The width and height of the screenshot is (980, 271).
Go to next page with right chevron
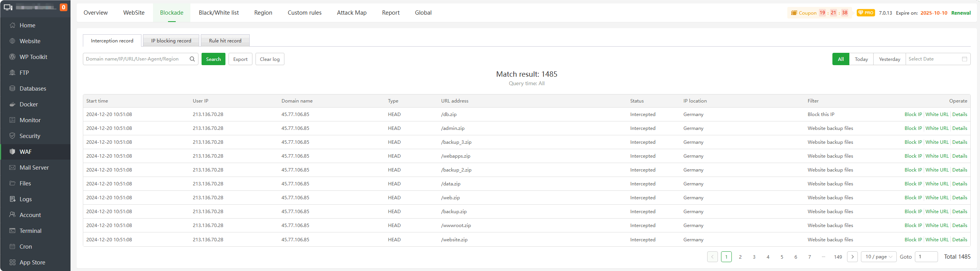tap(852, 257)
